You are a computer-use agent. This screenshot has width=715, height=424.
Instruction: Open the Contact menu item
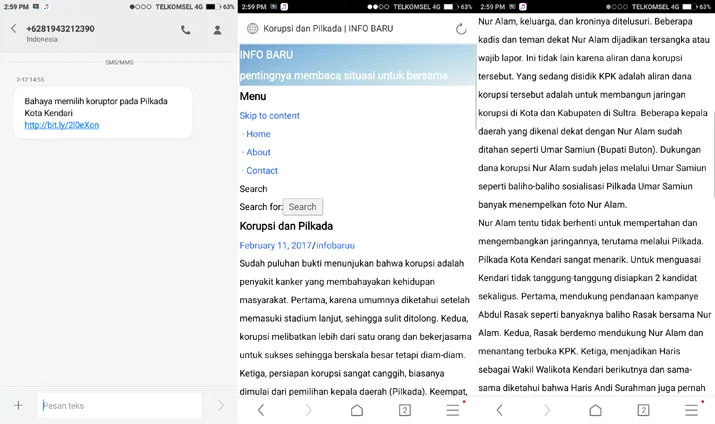click(262, 171)
